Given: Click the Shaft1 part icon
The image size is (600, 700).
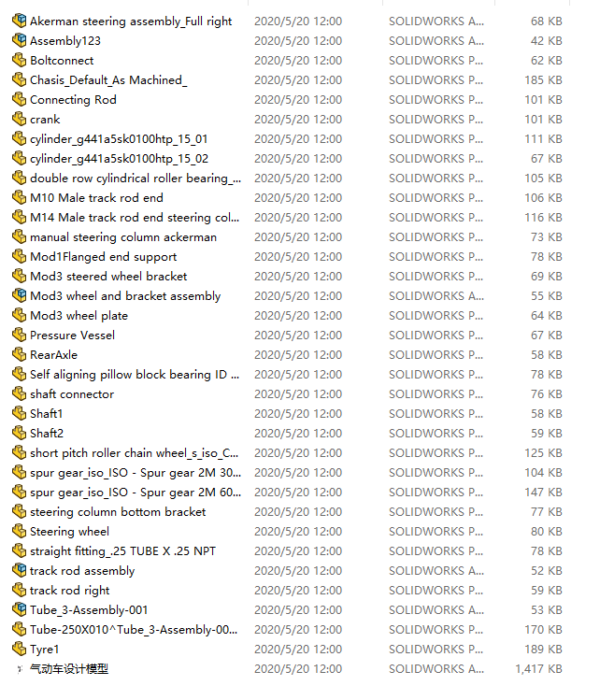Looking at the screenshot, I should pos(20,413).
